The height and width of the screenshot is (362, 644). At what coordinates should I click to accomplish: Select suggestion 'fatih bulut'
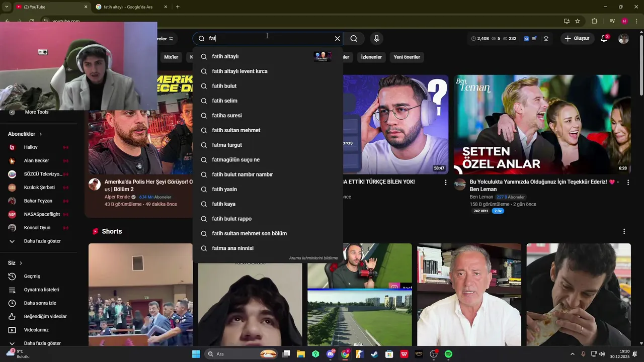pyautogui.click(x=268, y=86)
